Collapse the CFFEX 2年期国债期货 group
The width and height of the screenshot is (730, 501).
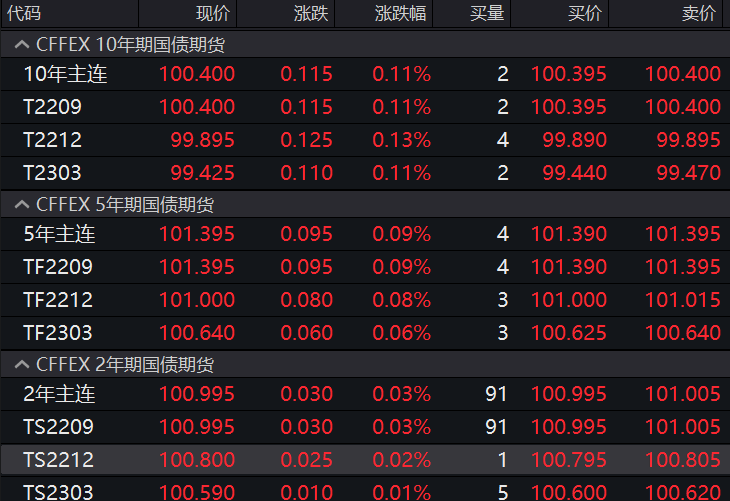21,365
